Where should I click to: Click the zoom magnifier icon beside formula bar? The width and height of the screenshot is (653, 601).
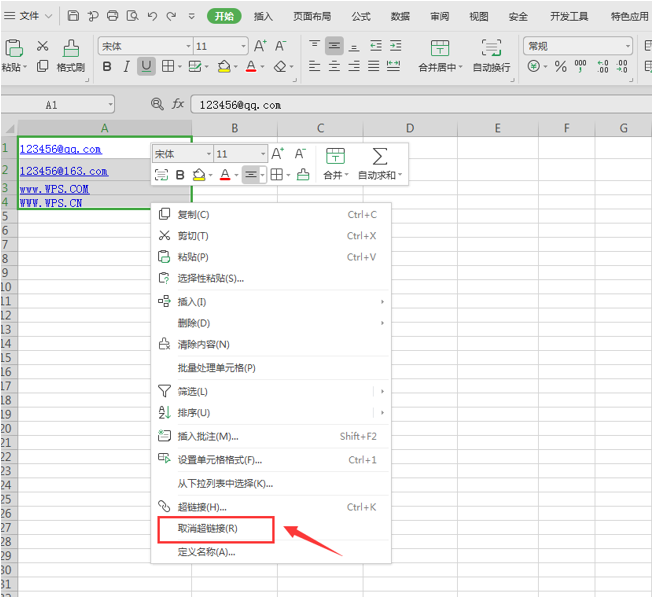[x=157, y=104]
